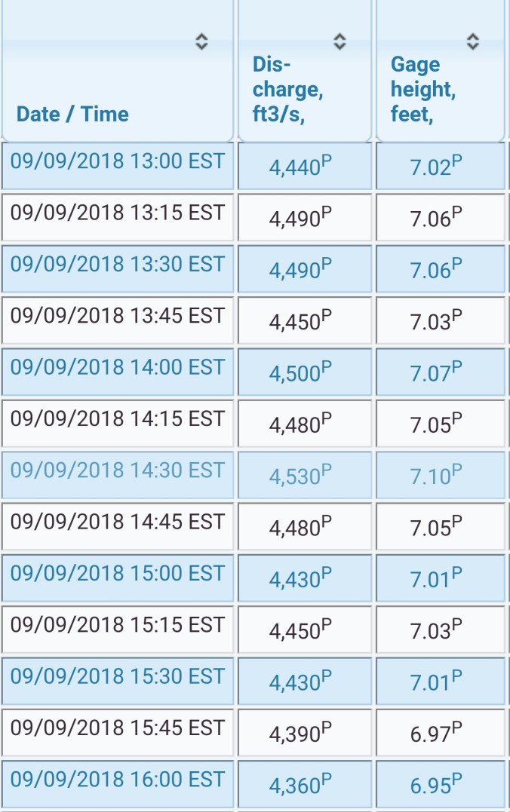Select the 09/09/2018 13:00 EST row

click(x=118, y=162)
